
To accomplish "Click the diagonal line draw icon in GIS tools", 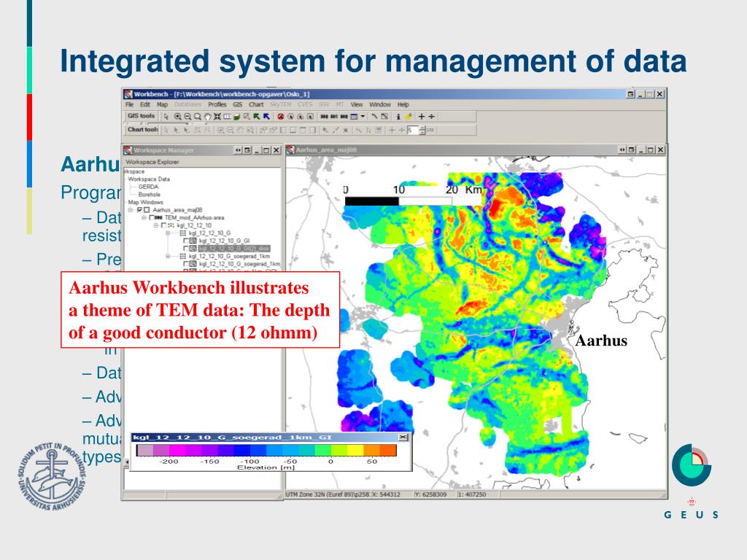I will (374, 116).
